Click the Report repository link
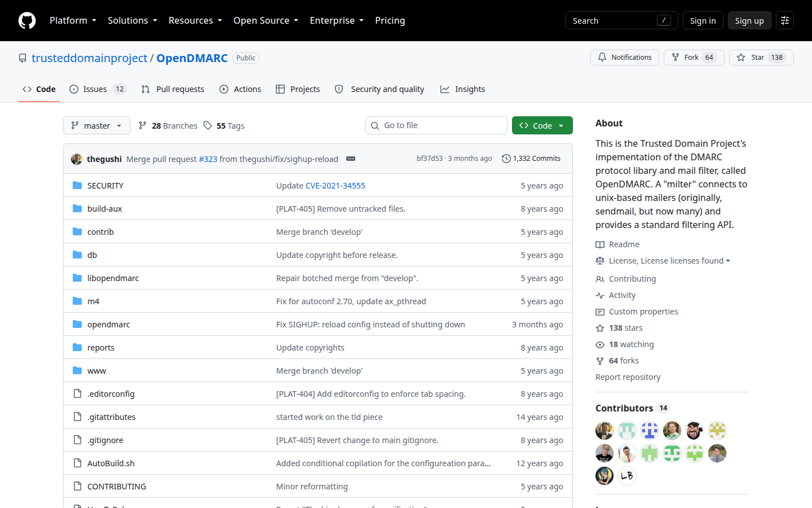The height and width of the screenshot is (508, 812). click(628, 377)
